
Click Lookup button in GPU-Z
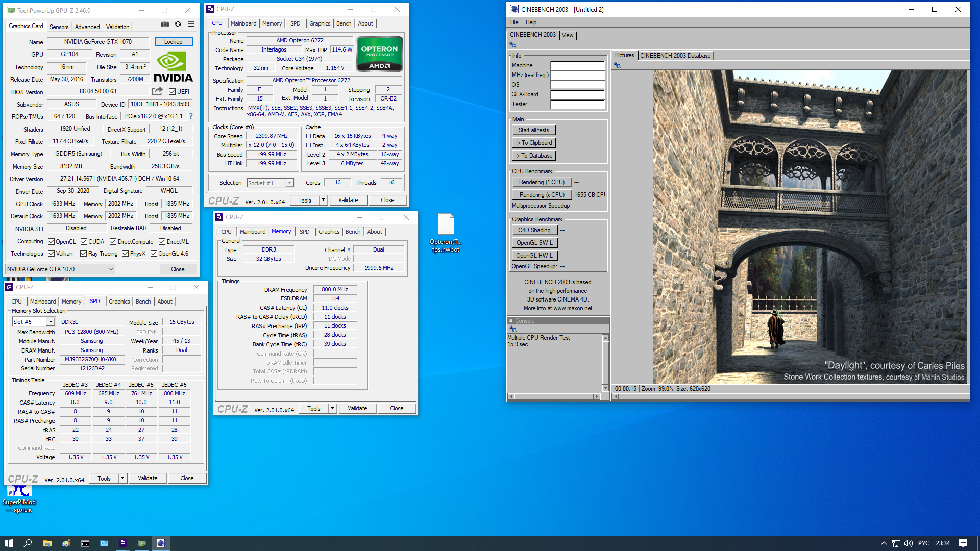(173, 42)
